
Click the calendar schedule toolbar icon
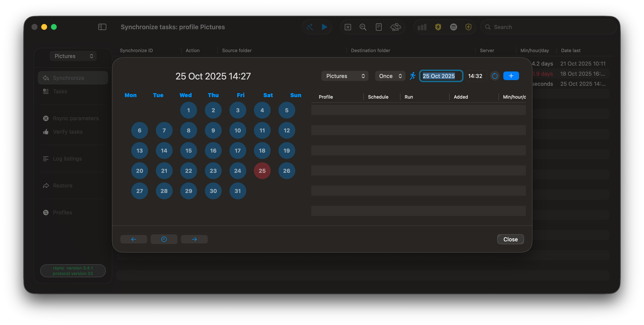[x=453, y=27]
